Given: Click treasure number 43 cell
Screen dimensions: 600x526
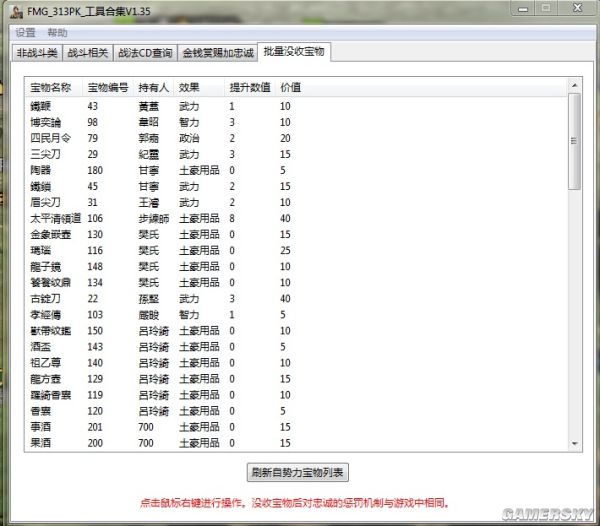Looking at the screenshot, I should point(93,106).
